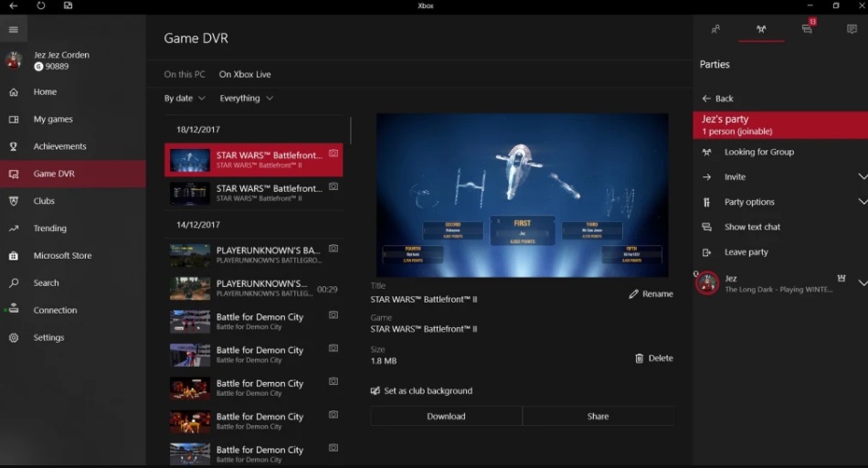Open Looking for Group
The image size is (868, 468).
click(x=780, y=152)
